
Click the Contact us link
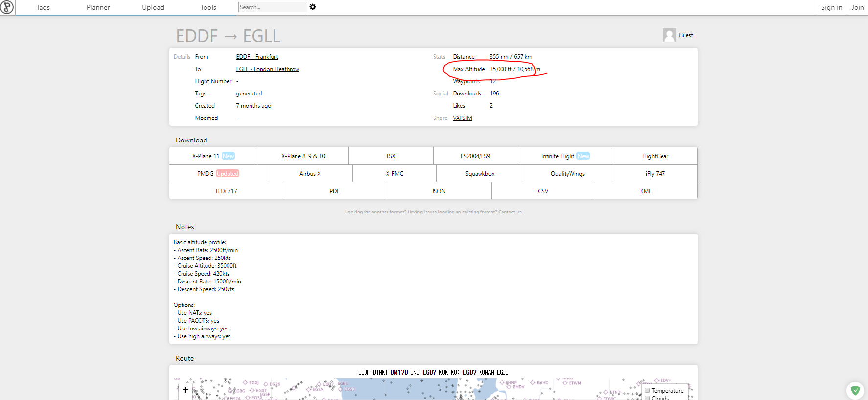tap(509, 212)
